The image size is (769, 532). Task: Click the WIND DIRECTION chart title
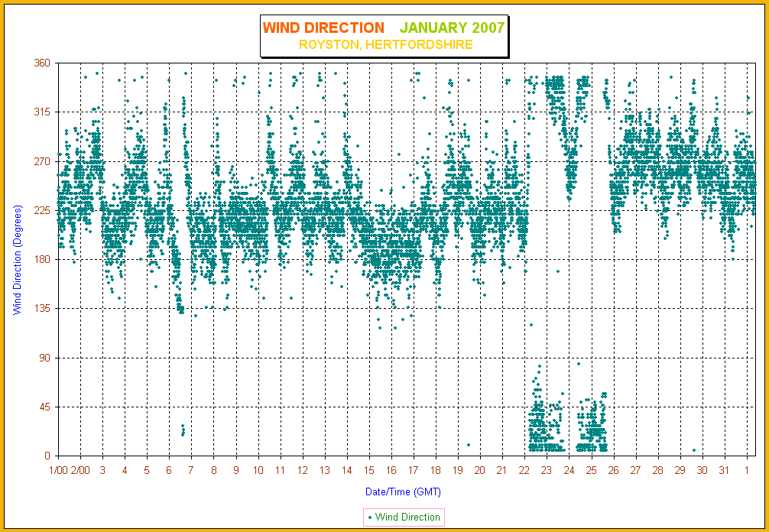[x=323, y=28]
